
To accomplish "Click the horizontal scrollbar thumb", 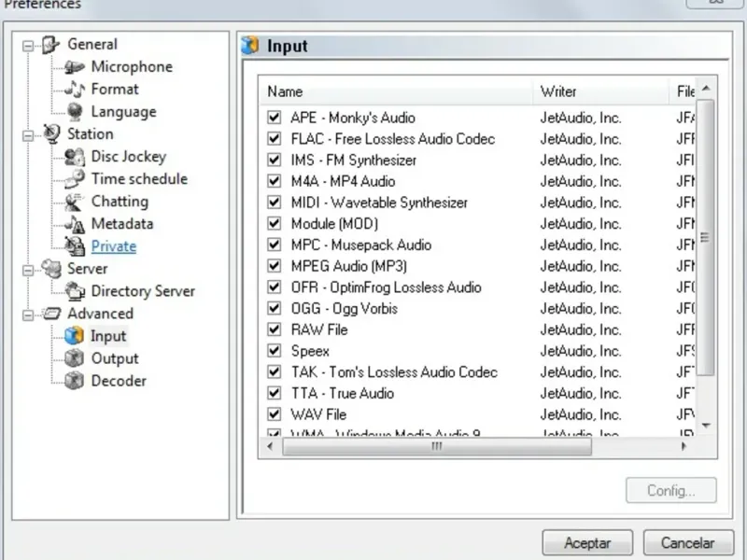I will pyautogui.click(x=437, y=447).
